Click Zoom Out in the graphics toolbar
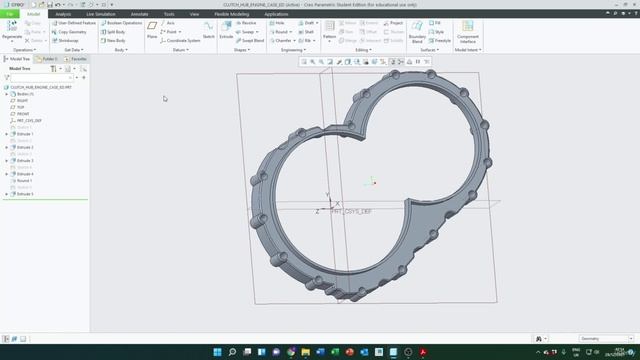640x360 pixels. coord(321,62)
